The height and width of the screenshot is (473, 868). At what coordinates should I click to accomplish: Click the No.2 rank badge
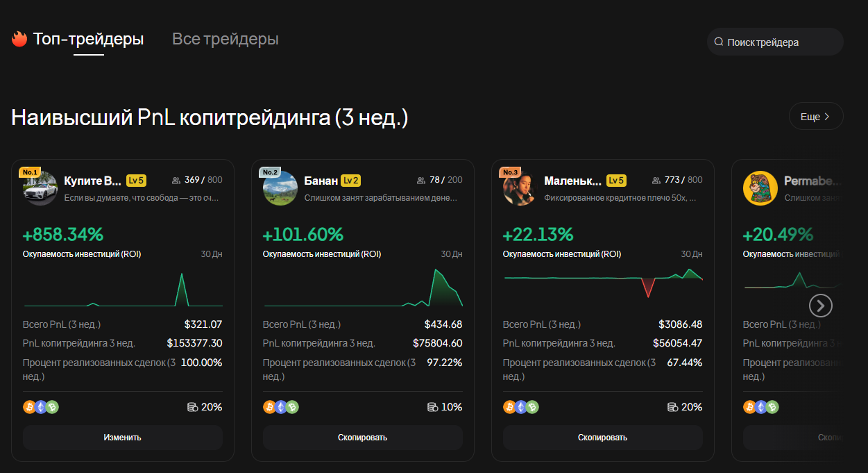click(270, 172)
